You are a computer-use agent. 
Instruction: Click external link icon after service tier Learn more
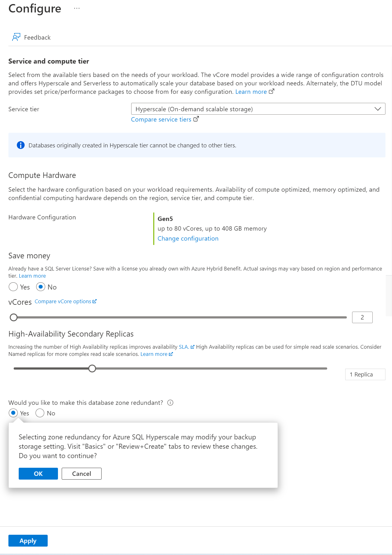point(271,91)
